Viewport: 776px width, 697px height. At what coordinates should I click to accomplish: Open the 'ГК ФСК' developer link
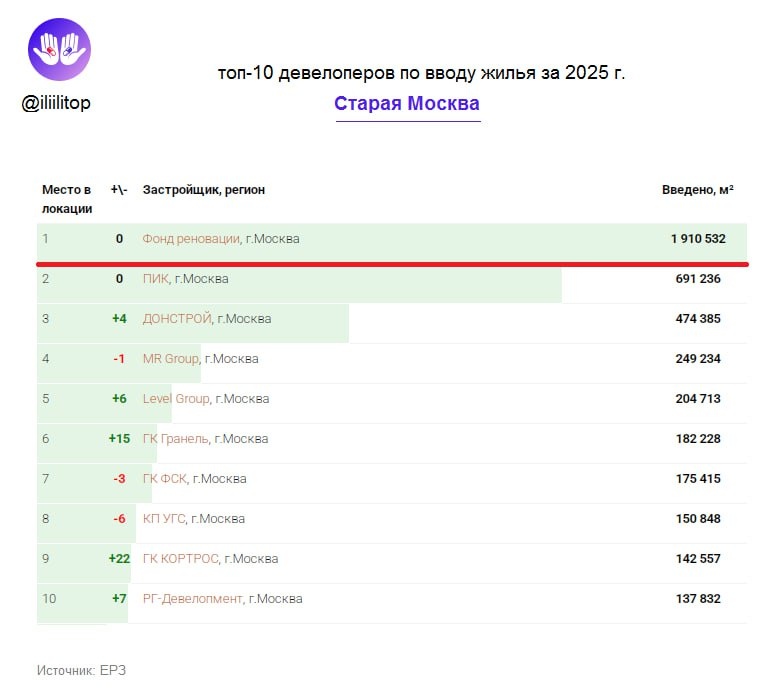pyautogui.click(x=165, y=479)
